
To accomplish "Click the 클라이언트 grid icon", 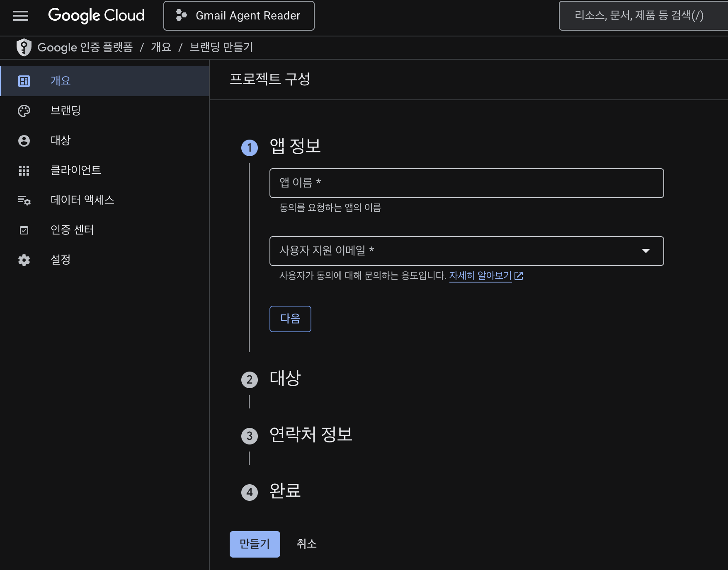I will coord(24,171).
